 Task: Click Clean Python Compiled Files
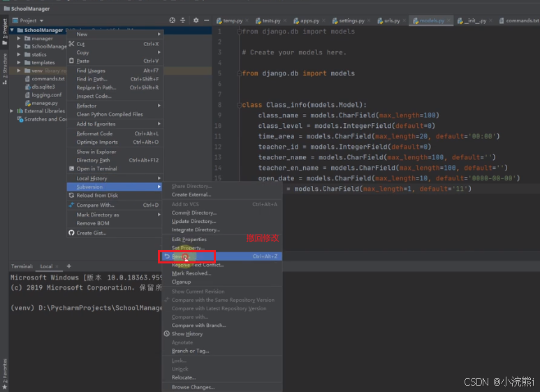point(115,114)
